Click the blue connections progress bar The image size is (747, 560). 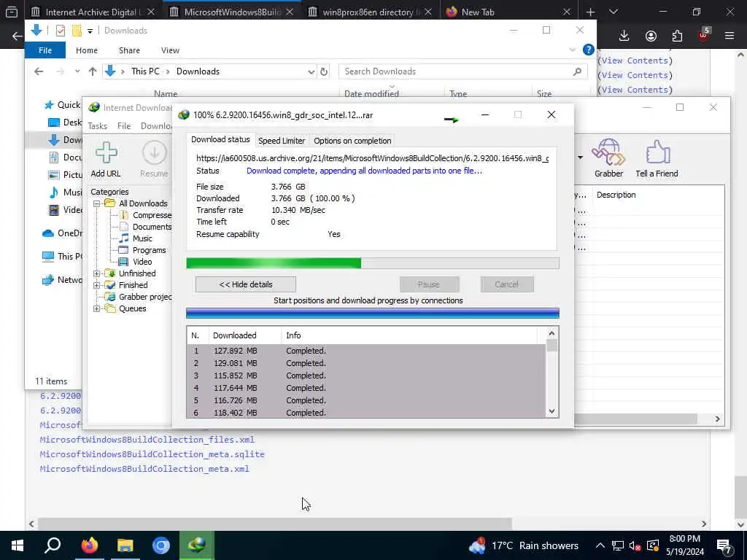pyautogui.click(x=373, y=313)
